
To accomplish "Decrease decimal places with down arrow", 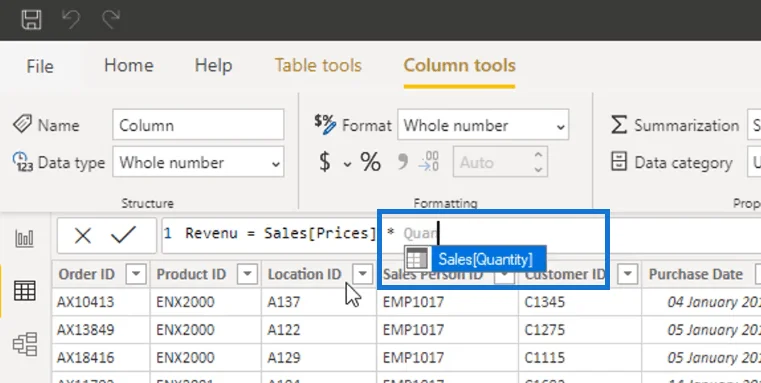I will (x=538, y=169).
